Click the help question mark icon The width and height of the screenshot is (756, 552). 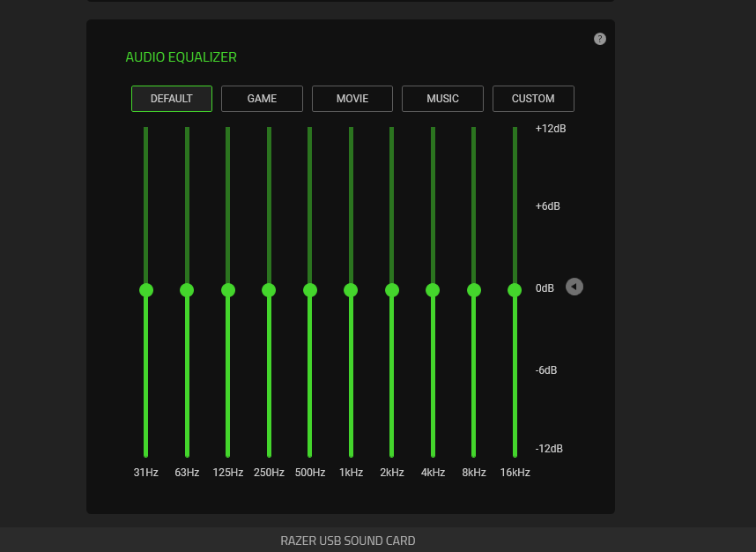click(600, 39)
